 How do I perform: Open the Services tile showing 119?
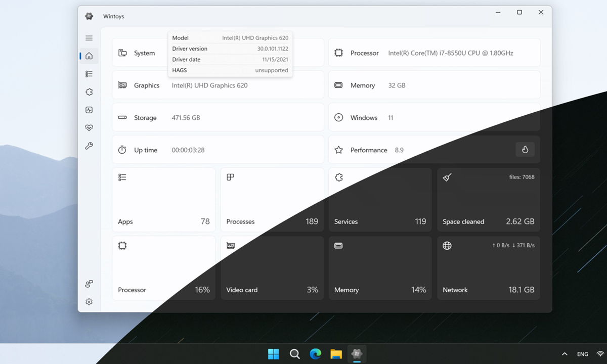coord(380,200)
